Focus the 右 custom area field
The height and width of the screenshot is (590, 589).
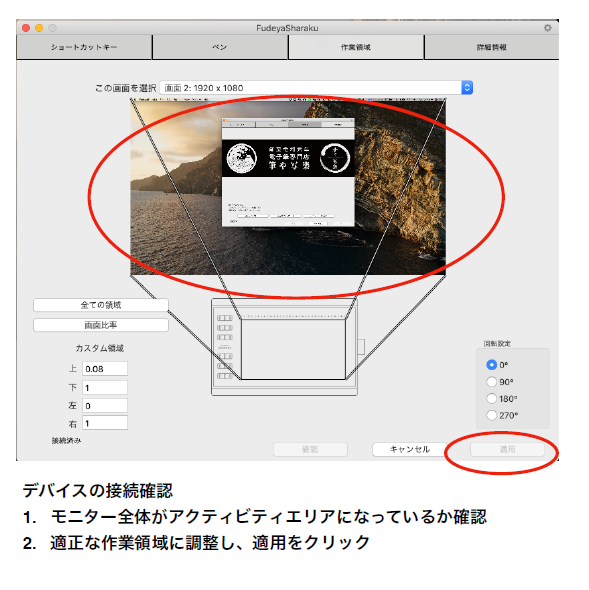[105, 423]
